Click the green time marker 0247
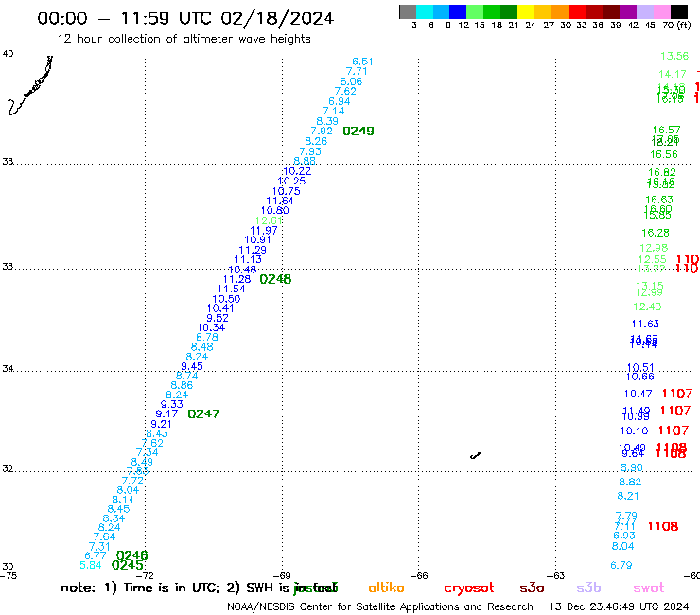This screenshot has width=700, height=615. pos(203,414)
